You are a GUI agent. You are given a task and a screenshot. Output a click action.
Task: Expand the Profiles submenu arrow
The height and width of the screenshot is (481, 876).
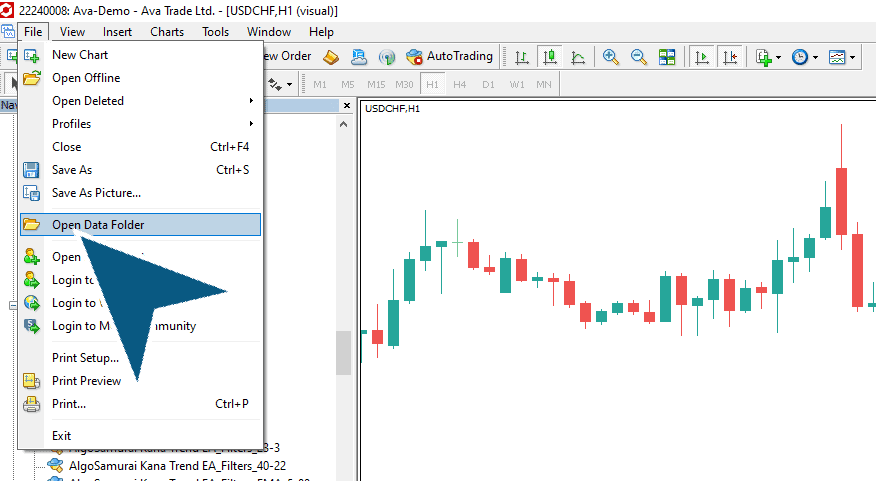click(x=251, y=123)
